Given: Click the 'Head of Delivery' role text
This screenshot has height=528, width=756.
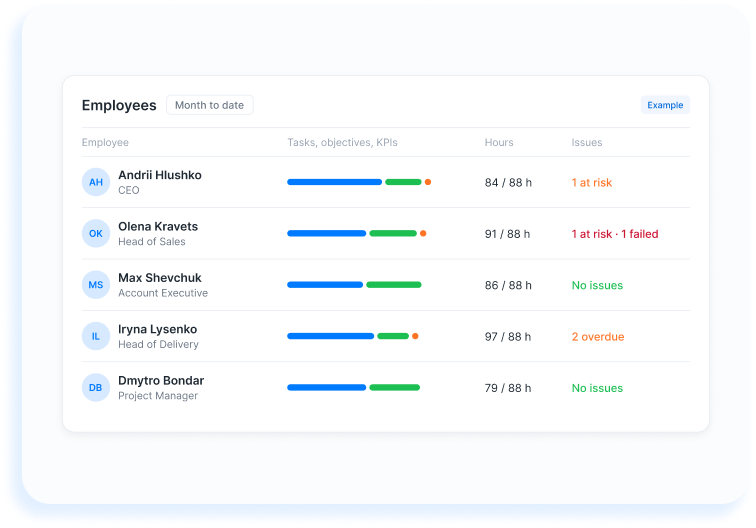Looking at the screenshot, I should click(x=159, y=344).
